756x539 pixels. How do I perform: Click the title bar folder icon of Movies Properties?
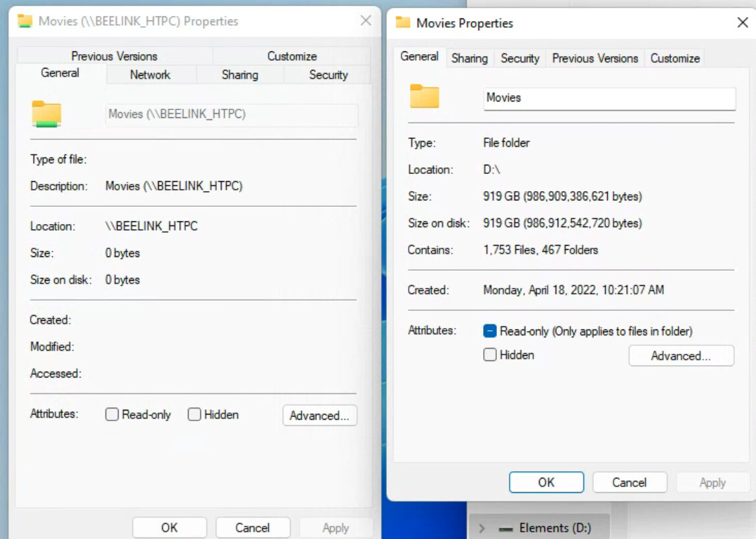coord(403,23)
